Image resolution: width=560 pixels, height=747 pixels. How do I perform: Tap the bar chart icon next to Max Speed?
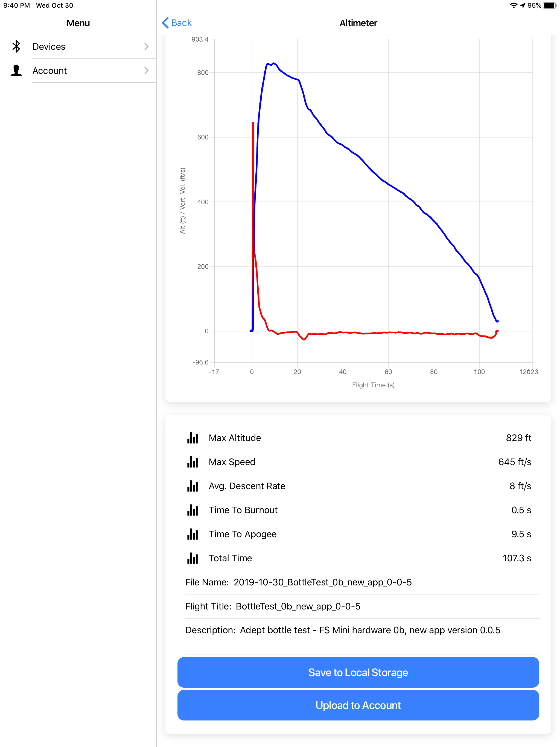tap(192, 462)
